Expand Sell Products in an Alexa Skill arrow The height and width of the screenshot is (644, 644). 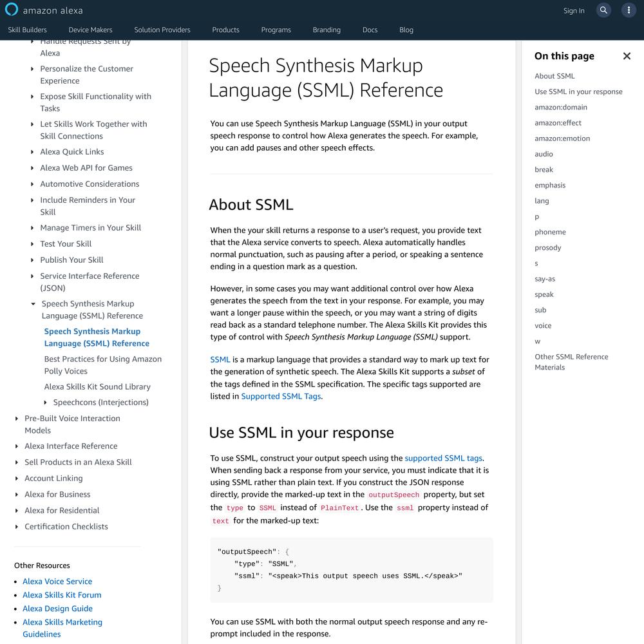[x=17, y=462]
